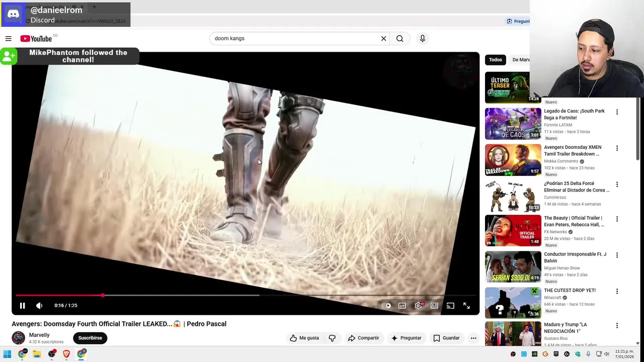Open options menu for 'The Beauty' trailer
This screenshot has width=644, height=362.
pyautogui.click(x=617, y=219)
